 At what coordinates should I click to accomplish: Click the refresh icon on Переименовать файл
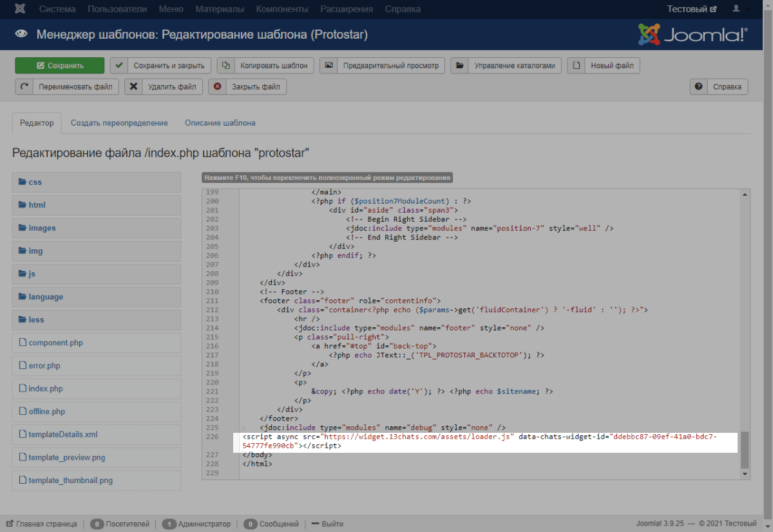[24, 87]
